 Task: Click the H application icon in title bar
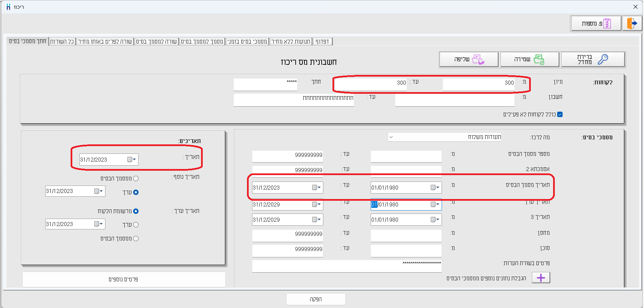(x=8, y=7)
